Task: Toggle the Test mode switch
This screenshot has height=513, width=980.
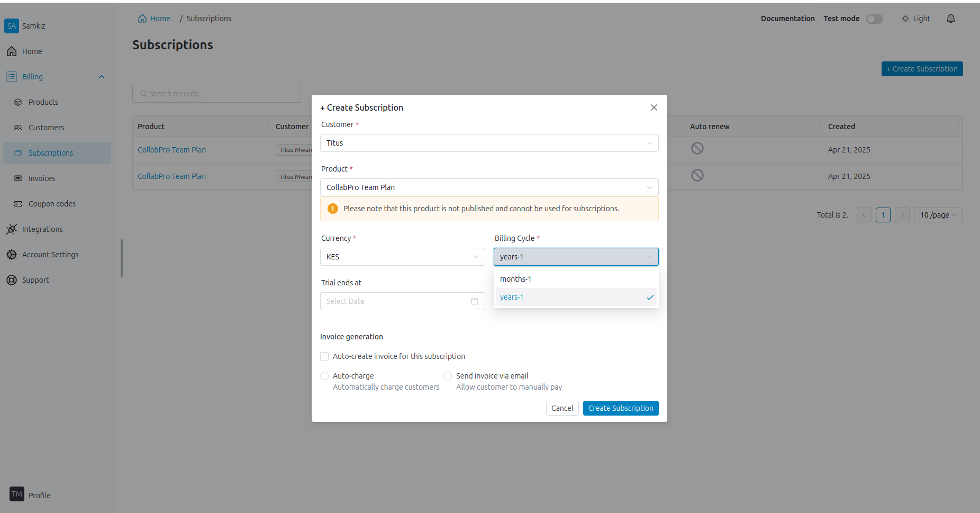Action: [874, 19]
